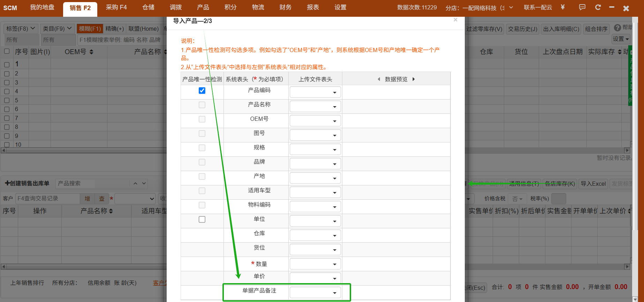Viewport: 644px width, 302px height.
Task: Check 产品名称 uniqueness checkbox
Action: click(x=202, y=105)
